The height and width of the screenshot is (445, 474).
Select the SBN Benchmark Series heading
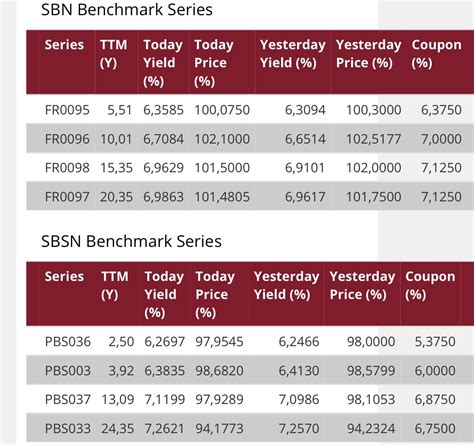[x=127, y=9]
